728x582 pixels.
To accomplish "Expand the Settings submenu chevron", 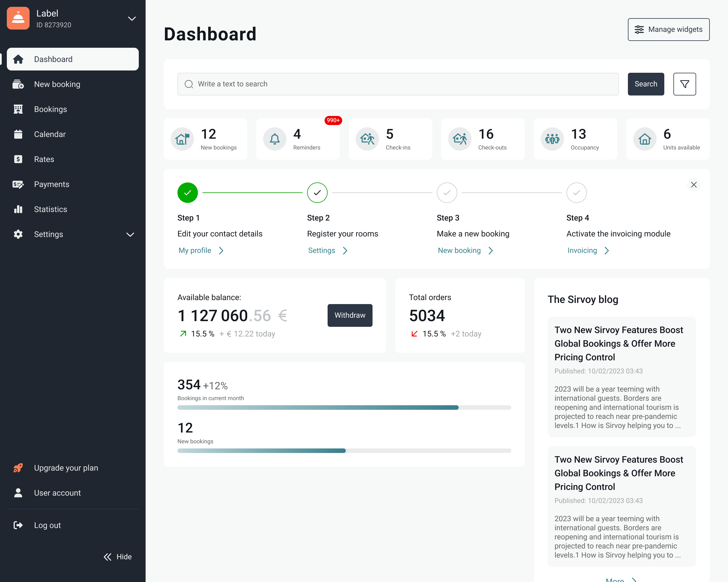I will [130, 234].
